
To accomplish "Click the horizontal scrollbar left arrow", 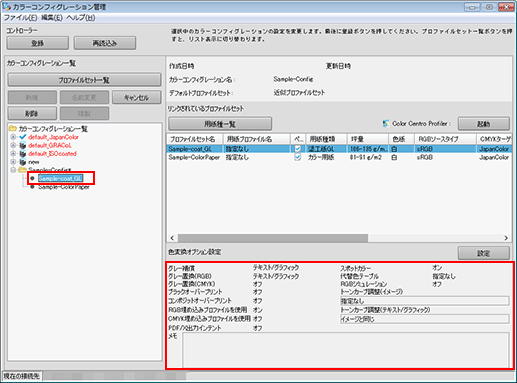I will (x=172, y=238).
